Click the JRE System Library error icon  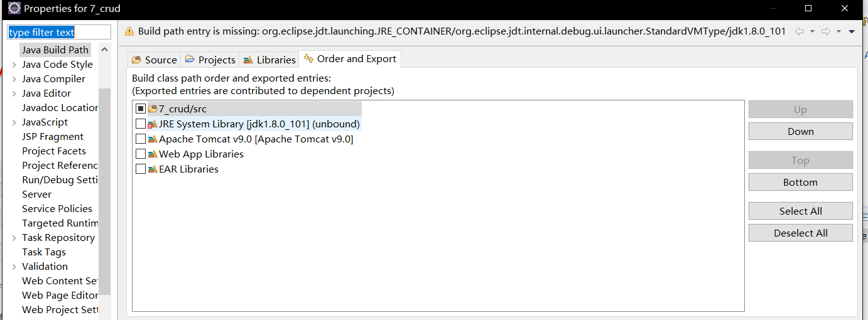pyautogui.click(x=153, y=124)
